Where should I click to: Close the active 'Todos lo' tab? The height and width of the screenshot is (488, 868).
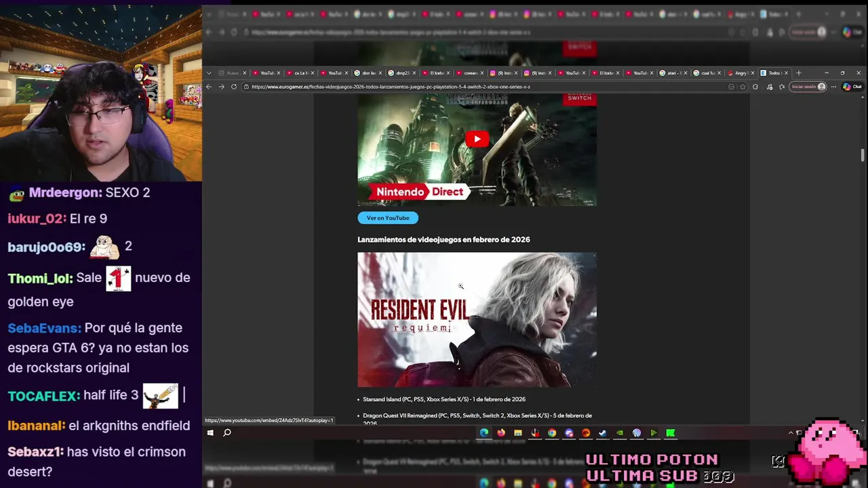click(787, 73)
